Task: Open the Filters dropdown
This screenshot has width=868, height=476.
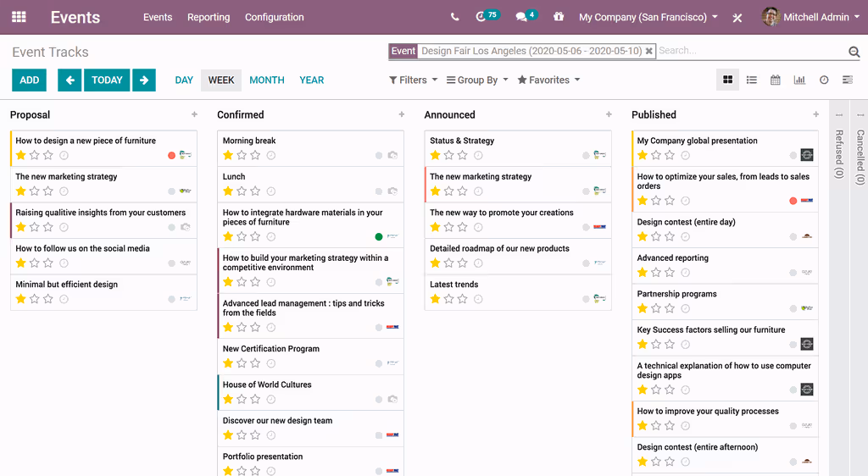Action: pyautogui.click(x=413, y=80)
